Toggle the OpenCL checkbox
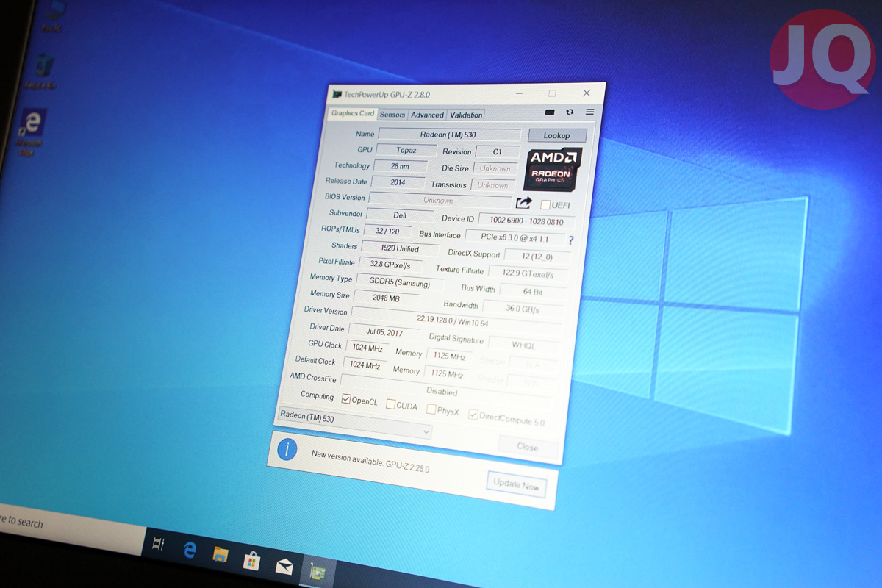This screenshot has height=588, width=882. click(x=346, y=398)
